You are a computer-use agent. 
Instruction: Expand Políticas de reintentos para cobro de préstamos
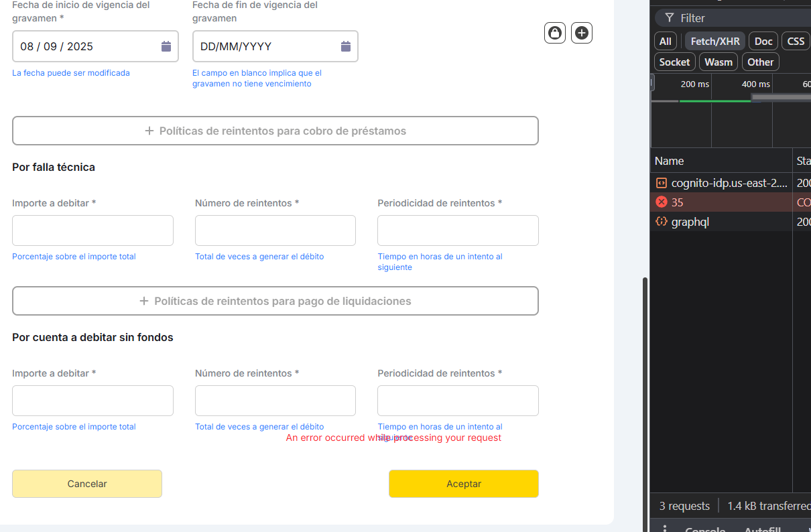[x=275, y=131]
